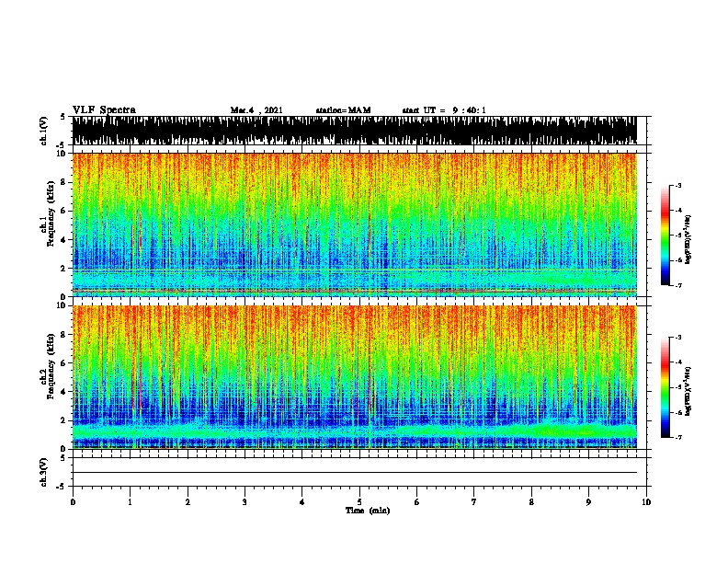Click the "6" kHz tick of ch.2 spectrogram
Screen dimensions: 728x563
65,363
